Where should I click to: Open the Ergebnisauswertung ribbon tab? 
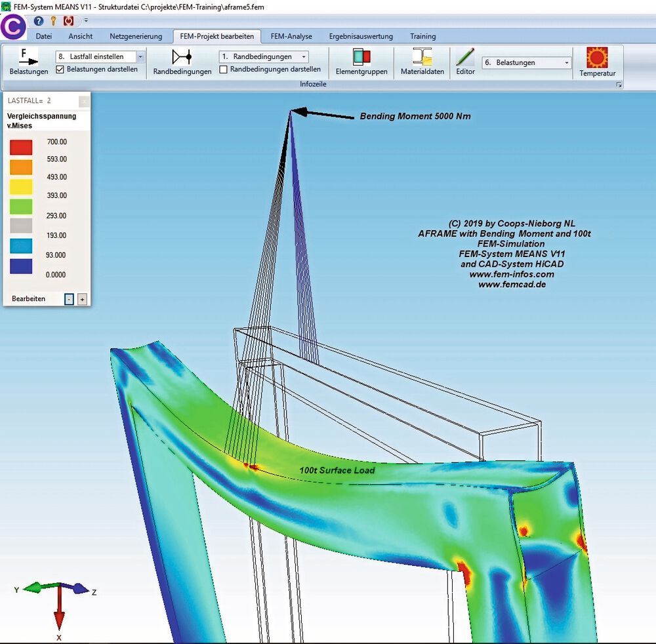pos(361,36)
